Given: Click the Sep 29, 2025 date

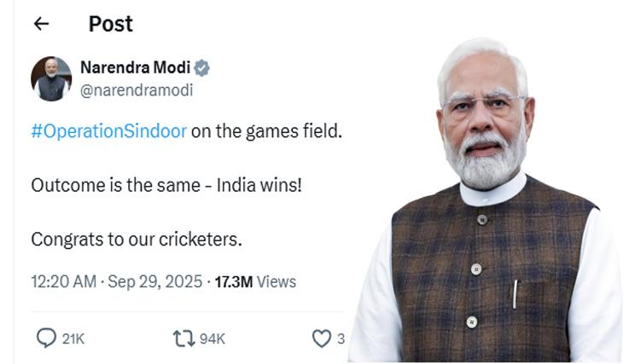Looking at the screenshot, I should 154,281.
